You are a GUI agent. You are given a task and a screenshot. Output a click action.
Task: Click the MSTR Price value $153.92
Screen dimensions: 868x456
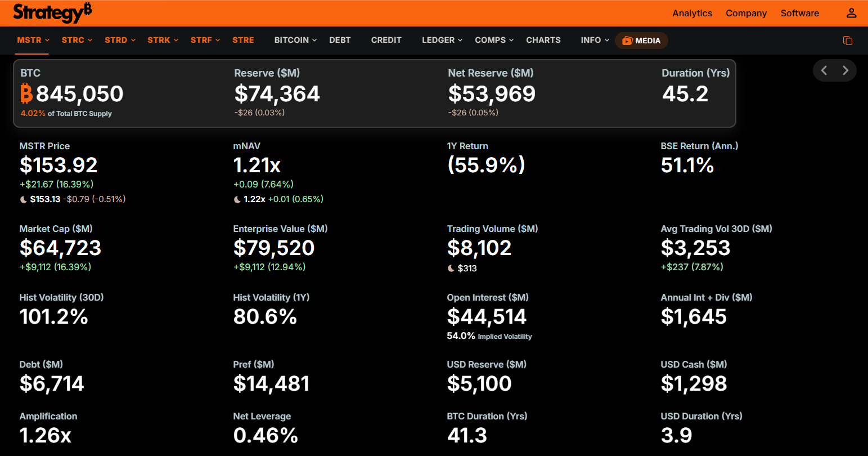click(59, 165)
